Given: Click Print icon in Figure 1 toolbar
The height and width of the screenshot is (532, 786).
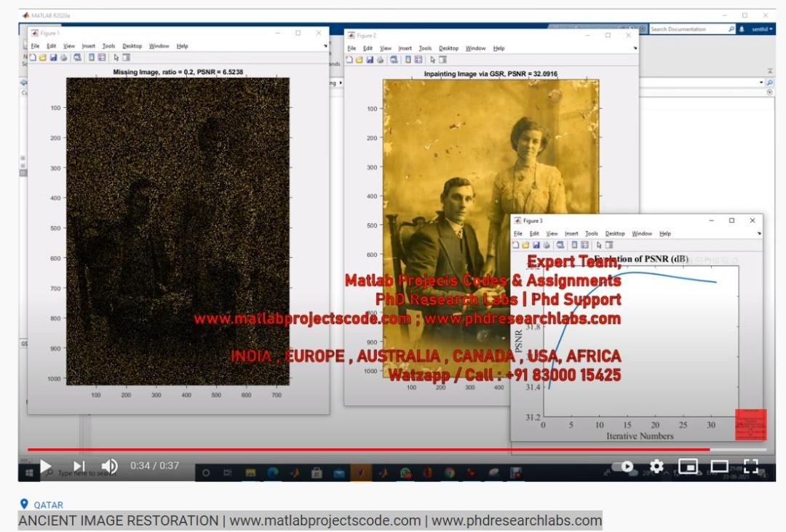Looking at the screenshot, I should point(63,57).
